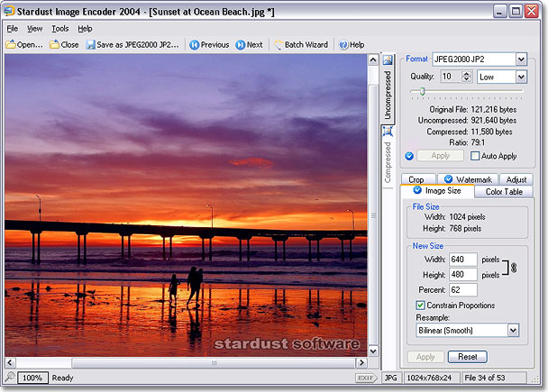This screenshot has width=548, height=392.
Task: Click the blue check icon beside compression Apply
Action: [x=409, y=156]
